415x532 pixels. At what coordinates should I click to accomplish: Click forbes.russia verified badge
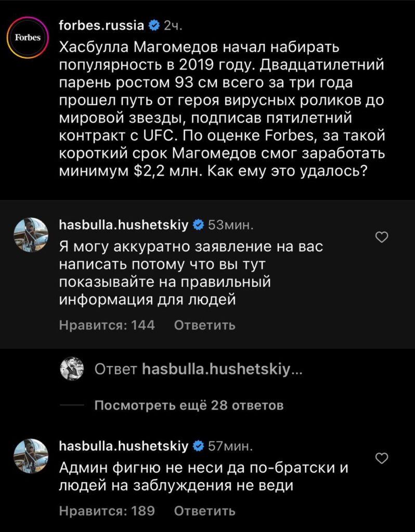point(154,26)
